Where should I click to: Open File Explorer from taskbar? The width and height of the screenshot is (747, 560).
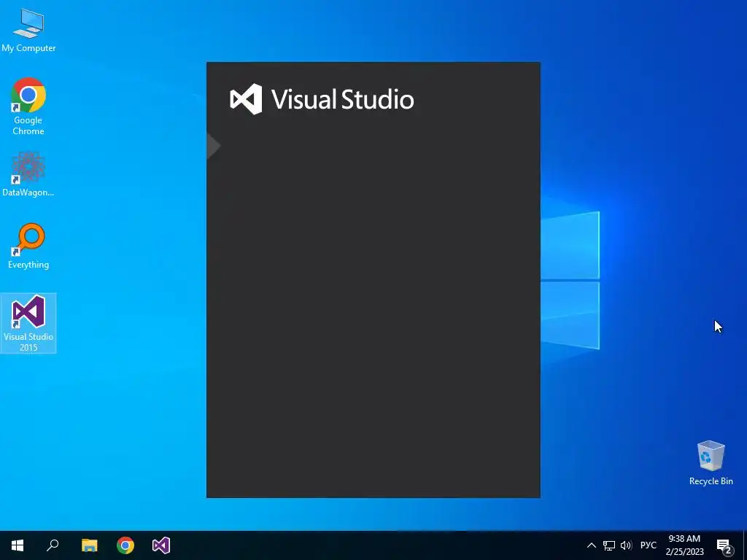(x=89, y=545)
